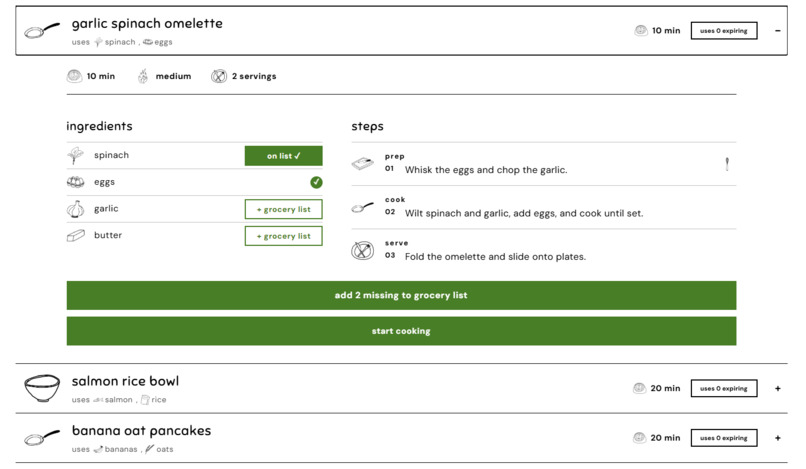The image size is (806, 469).
Task: Click the small banana icon under banana oat pancakes
Action: pyautogui.click(x=98, y=449)
